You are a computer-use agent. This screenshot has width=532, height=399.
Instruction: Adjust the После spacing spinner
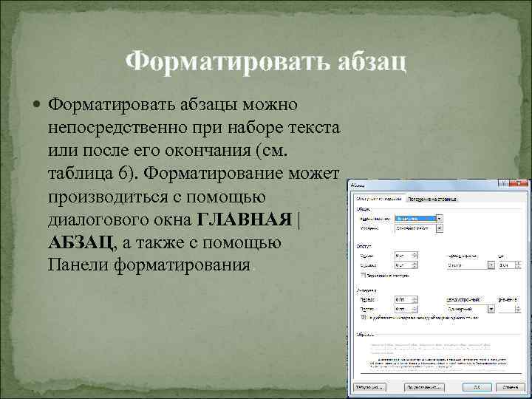(x=415, y=309)
